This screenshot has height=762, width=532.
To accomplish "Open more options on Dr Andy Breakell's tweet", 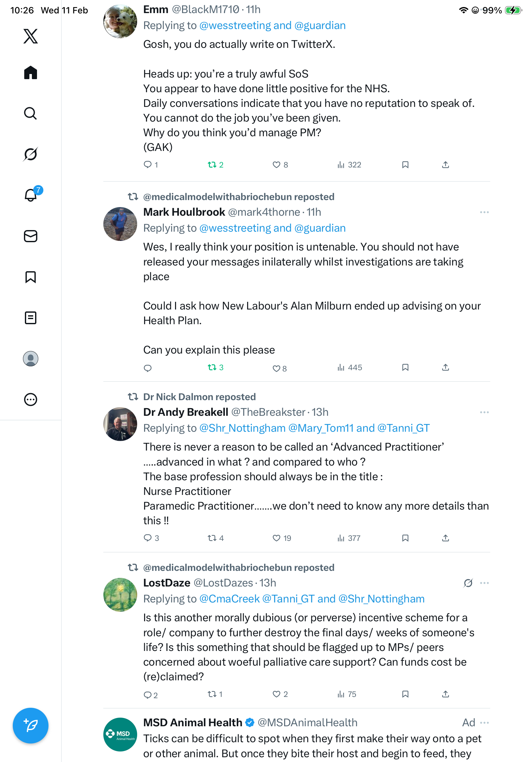I will tap(484, 412).
